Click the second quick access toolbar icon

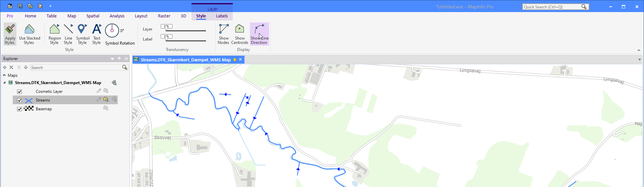(x=20, y=6)
